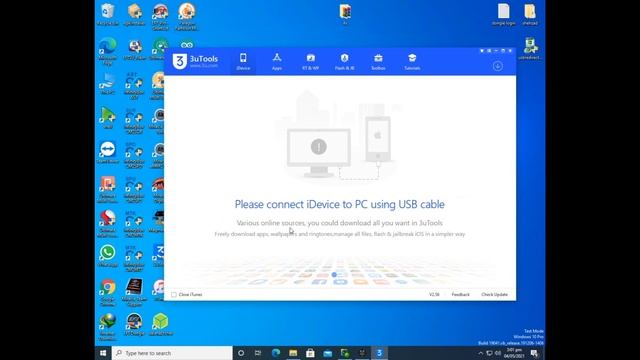The image size is (640, 360).
Task: Open Microsoft Store from taskbar
Action: point(310,353)
